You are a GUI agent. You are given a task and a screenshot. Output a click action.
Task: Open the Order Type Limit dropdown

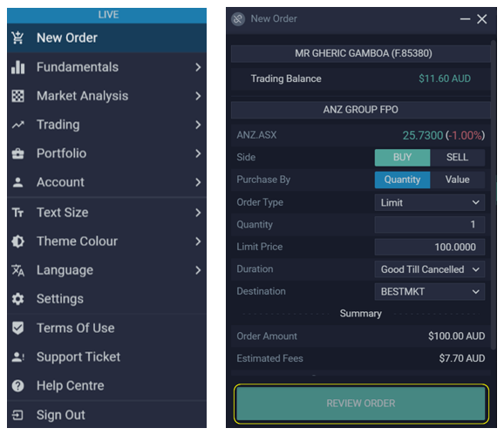click(x=429, y=202)
